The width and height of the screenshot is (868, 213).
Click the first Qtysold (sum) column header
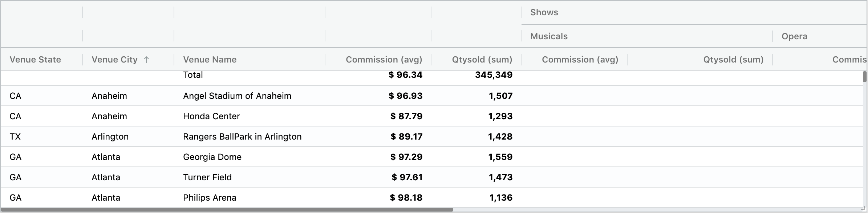coord(482,60)
